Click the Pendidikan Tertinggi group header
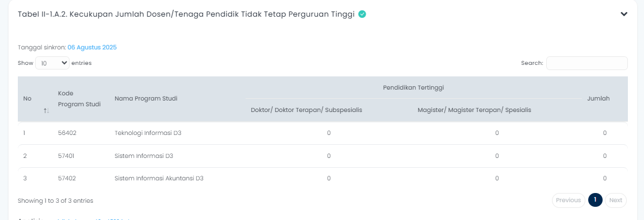Viewport: 644px width, 220px height. point(413,87)
